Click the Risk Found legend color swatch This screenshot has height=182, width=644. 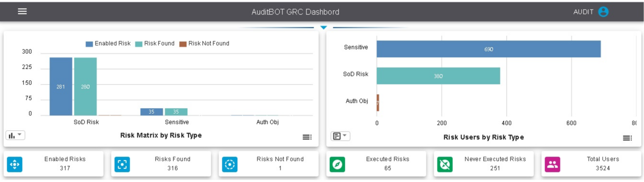[139, 44]
